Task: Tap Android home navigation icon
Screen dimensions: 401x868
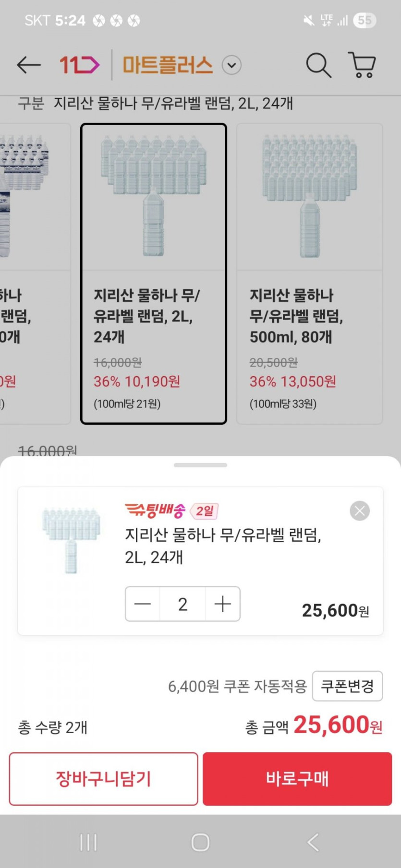Action: click(x=200, y=842)
